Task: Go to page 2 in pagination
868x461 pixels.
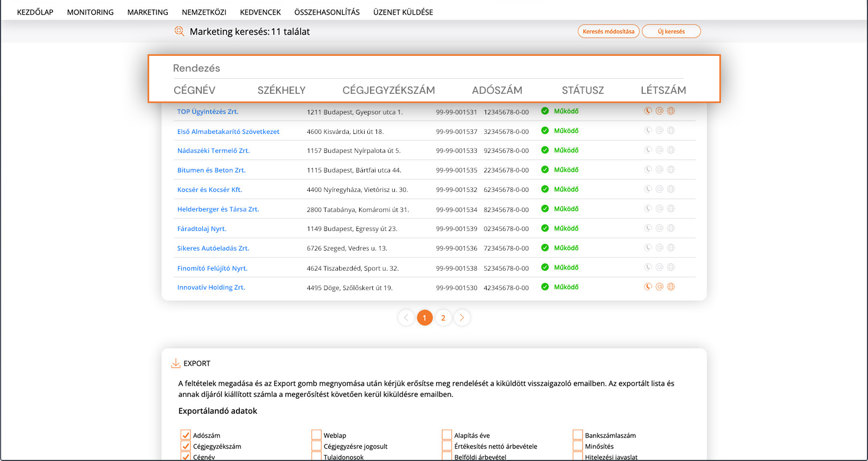Action: (443, 318)
